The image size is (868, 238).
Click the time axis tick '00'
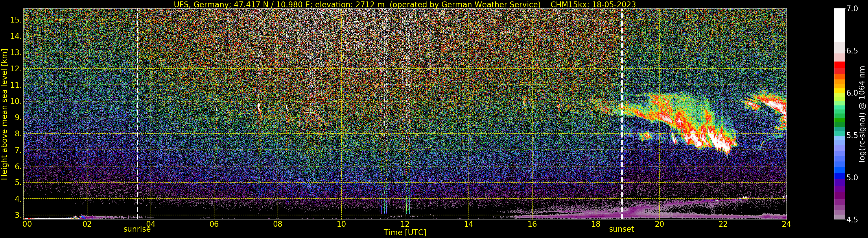(27, 224)
